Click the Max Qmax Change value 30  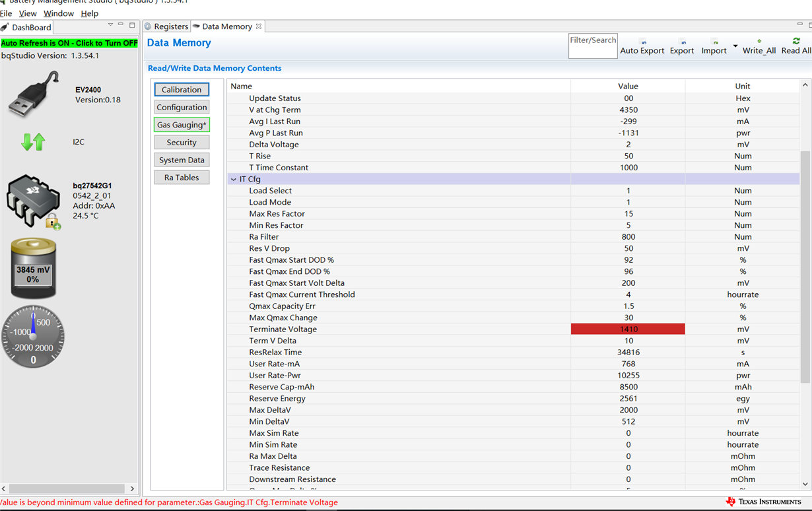(628, 318)
